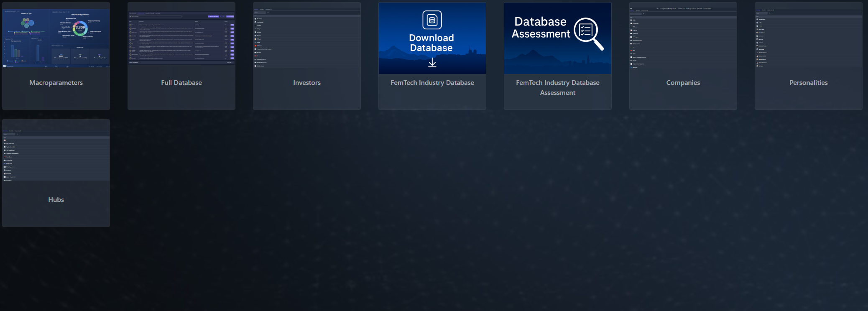Click the Investors card title
This screenshot has height=311, width=868.
click(307, 83)
